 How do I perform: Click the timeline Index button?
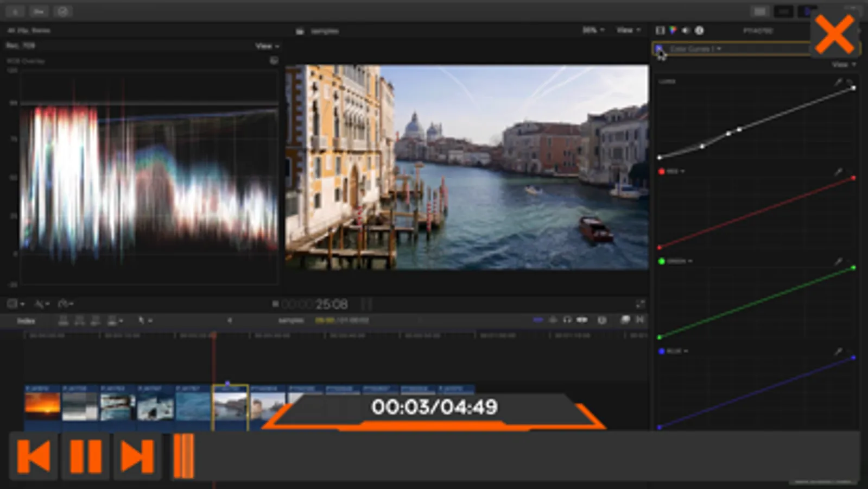[x=26, y=321]
